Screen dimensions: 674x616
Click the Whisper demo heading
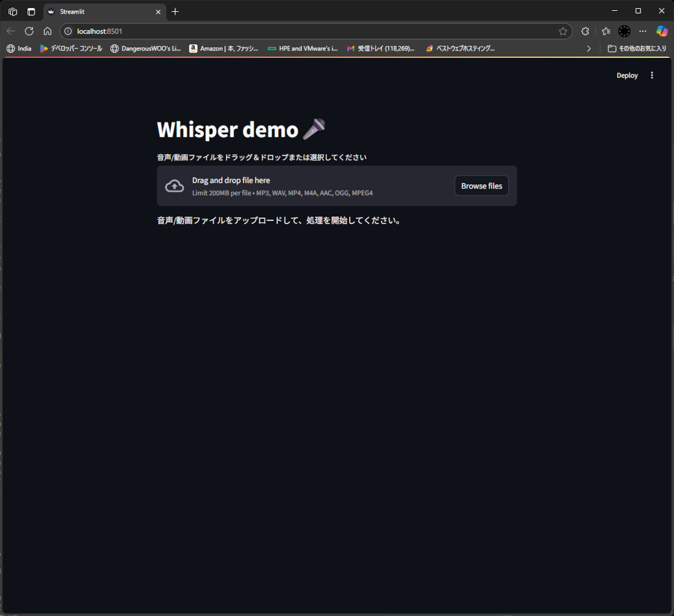pyautogui.click(x=241, y=130)
